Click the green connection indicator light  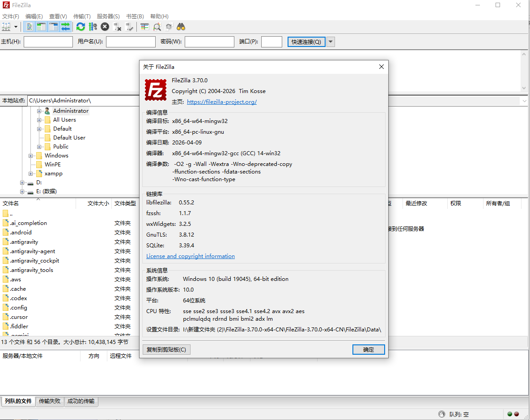point(509,414)
